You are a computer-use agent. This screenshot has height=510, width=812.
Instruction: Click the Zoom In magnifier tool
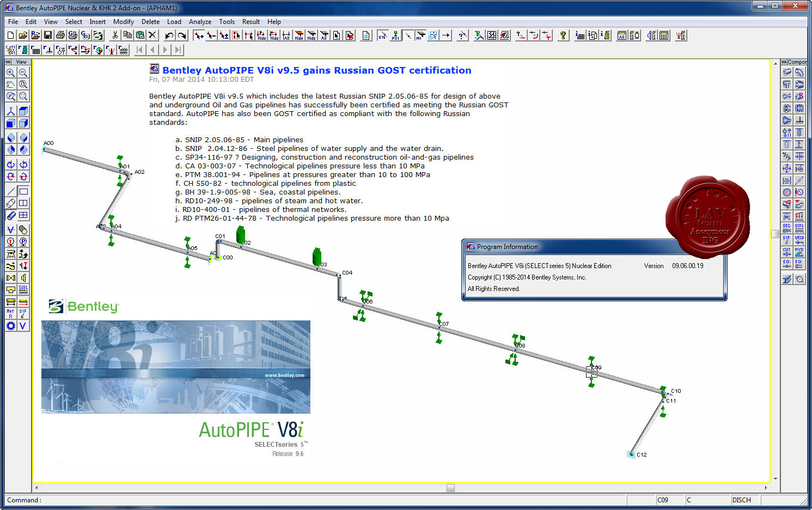click(10, 72)
